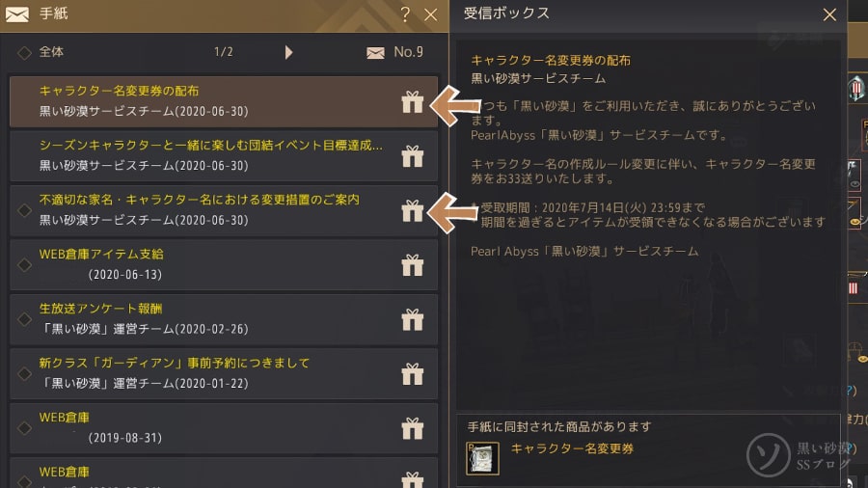
Task: Open the help question mark in 手紙 header
Action: [x=405, y=14]
